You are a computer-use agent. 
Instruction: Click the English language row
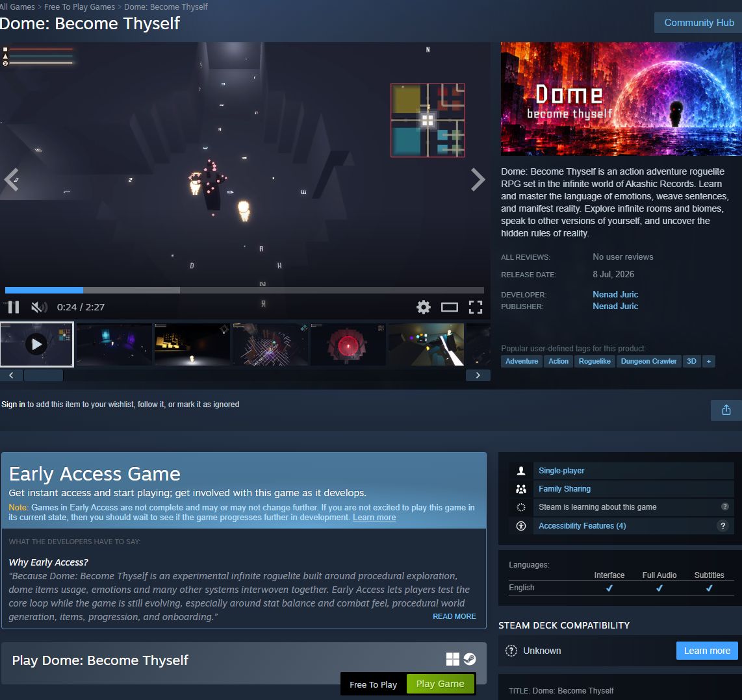621,588
